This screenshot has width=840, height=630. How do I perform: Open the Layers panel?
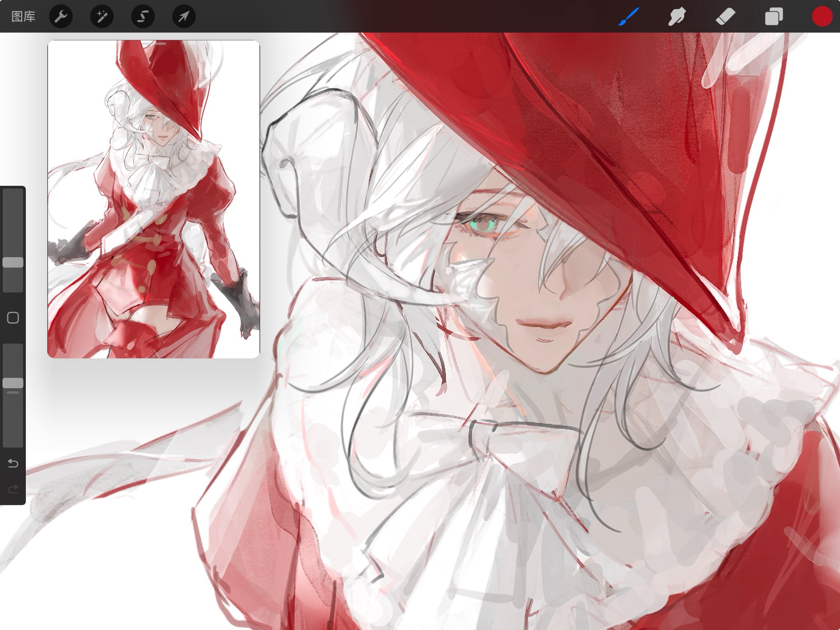pyautogui.click(x=774, y=17)
